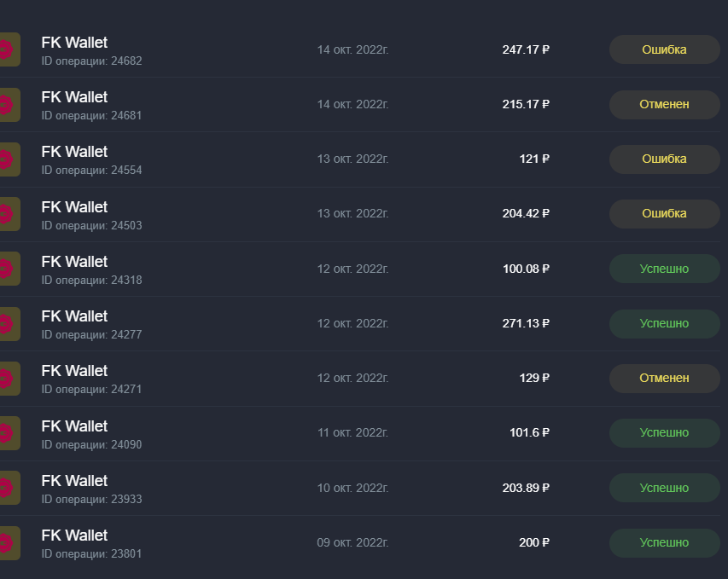Viewport: 728px width, 579px height.
Task: Click FK Wallet icon for operation 24318
Action: point(9,269)
